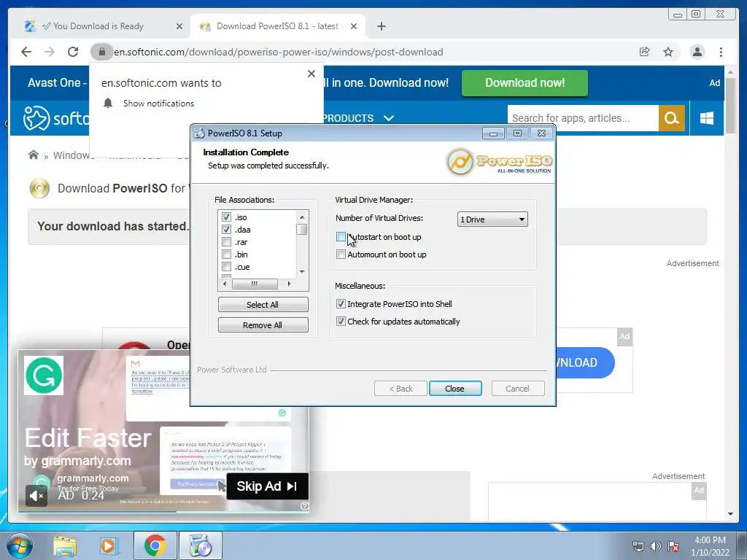Check the .cue file association
Image resolution: width=747 pixels, height=560 pixels.
click(226, 267)
